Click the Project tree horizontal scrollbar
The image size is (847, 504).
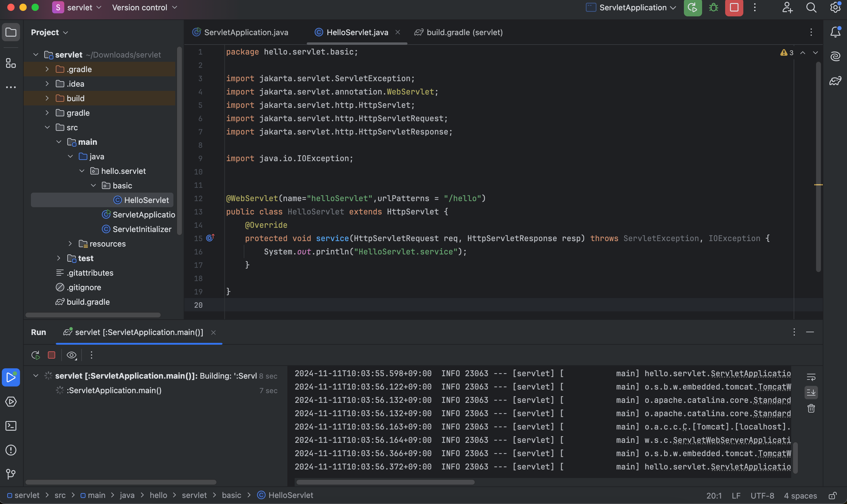[x=93, y=315]
